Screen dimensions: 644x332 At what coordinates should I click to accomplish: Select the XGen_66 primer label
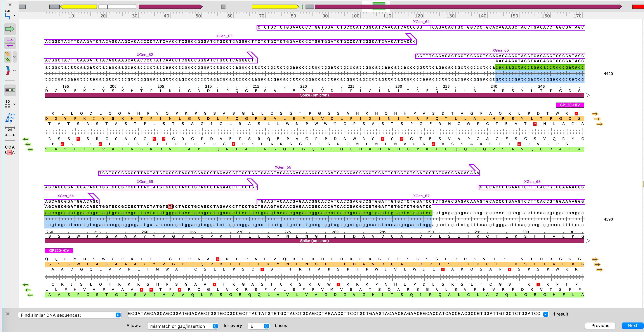tap(283, 167)
